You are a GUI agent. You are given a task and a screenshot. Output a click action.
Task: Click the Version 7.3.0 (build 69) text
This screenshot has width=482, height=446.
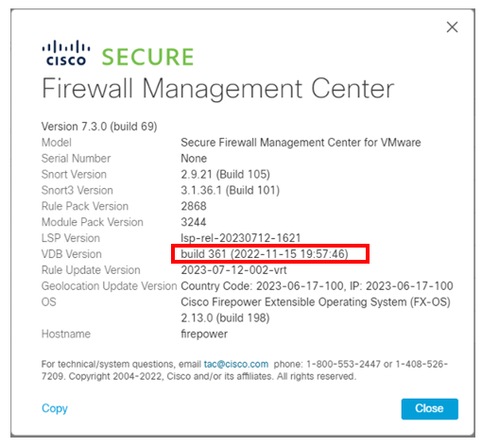[x=99, y=126]
